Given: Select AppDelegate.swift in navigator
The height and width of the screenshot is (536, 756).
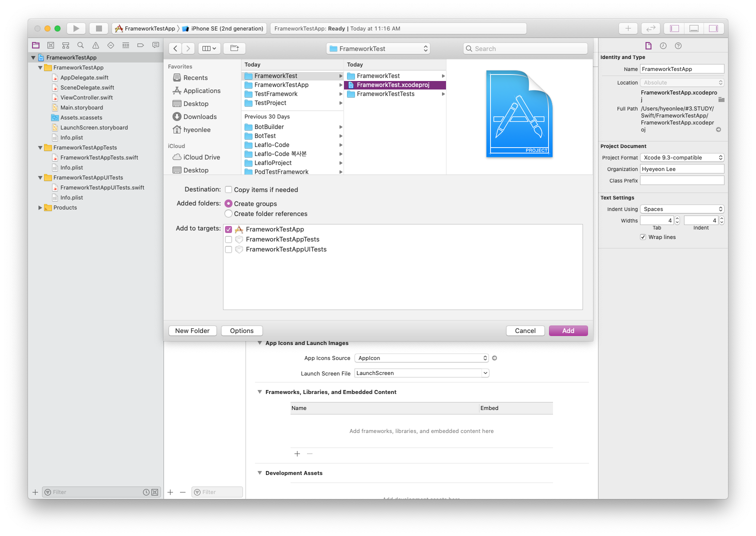Looking at the screenshot, I should [84, 77].
